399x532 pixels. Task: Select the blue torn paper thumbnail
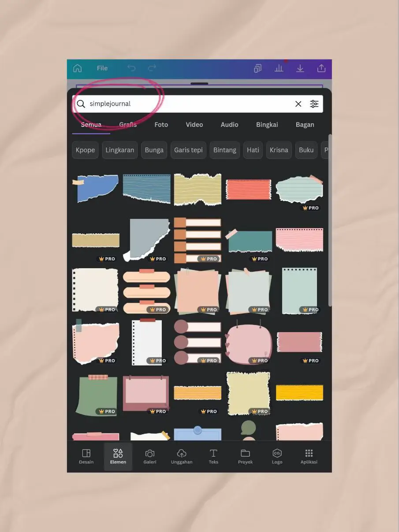95,188
